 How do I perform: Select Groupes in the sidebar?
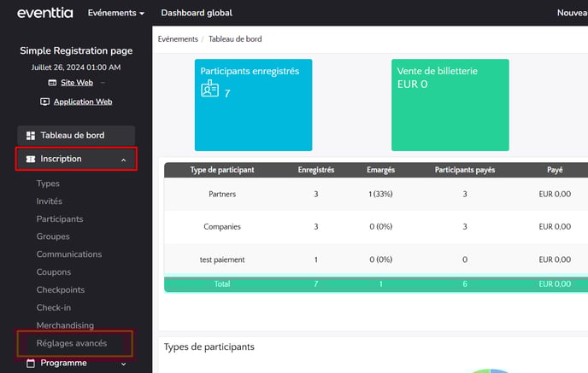[x=53, y=236]
